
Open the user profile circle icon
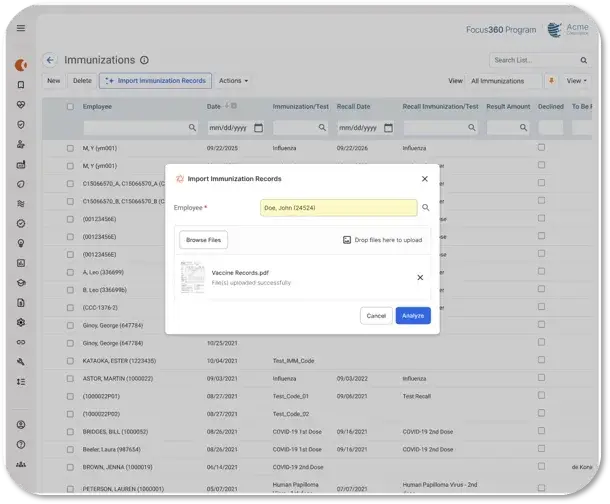pyautogui.click(x=21, y=425)
